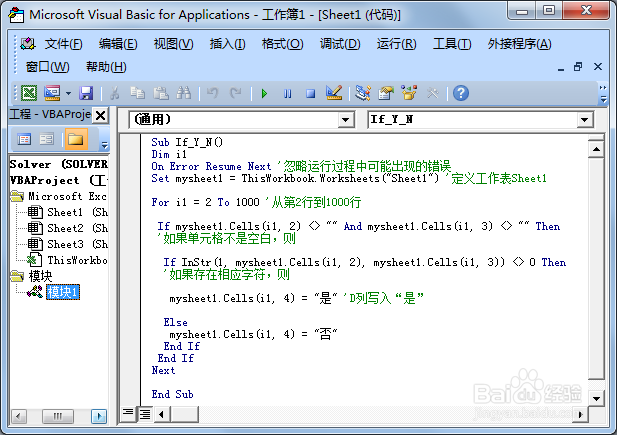Click View Microsoft Excel toolbar icon
This screenshot has width=617, height=435.
coord(29,93)
